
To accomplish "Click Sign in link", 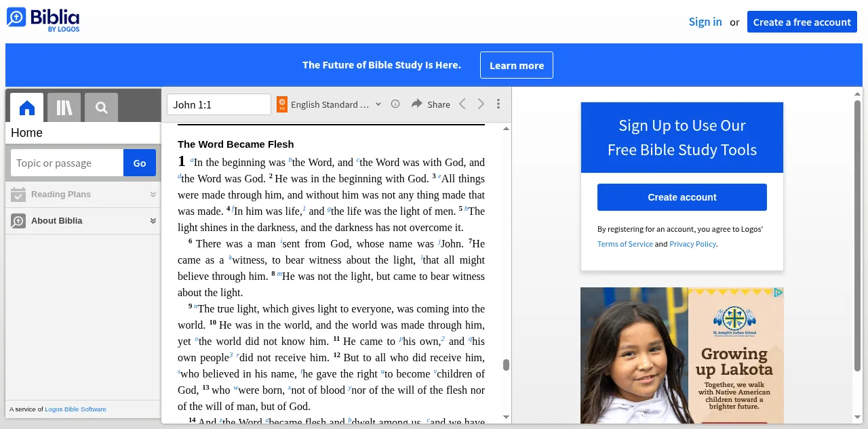I will pos(705,22).
